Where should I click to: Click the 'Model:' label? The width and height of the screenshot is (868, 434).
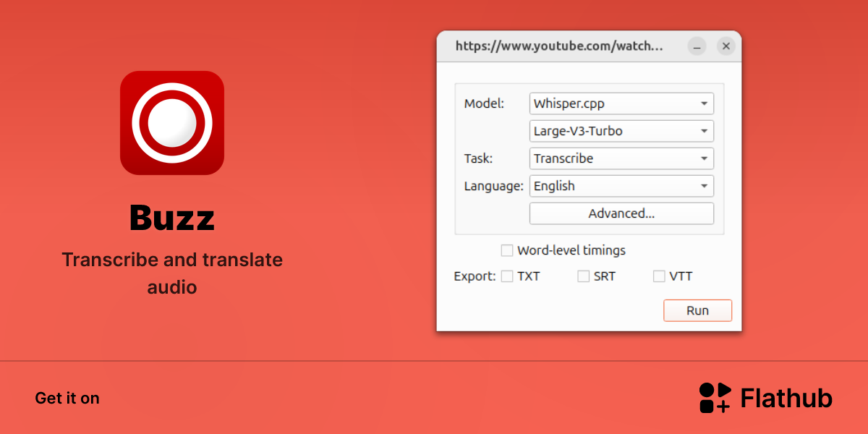pyautogui.click(x=485, y=103)
